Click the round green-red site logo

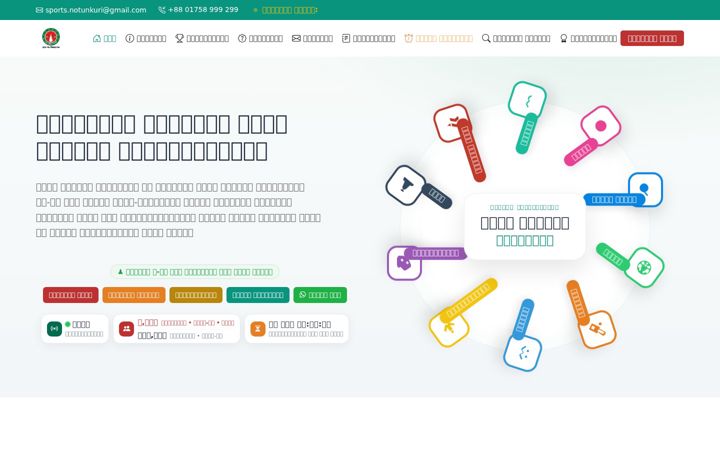pyautogui.click(x=51, y=38)
